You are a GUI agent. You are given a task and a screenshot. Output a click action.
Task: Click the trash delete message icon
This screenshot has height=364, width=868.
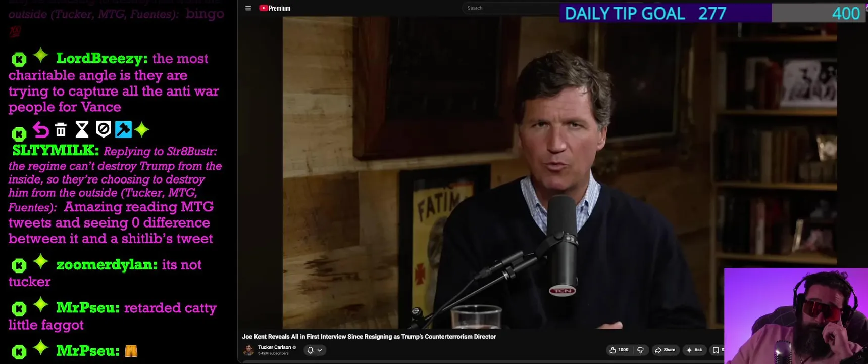(61, 130)
